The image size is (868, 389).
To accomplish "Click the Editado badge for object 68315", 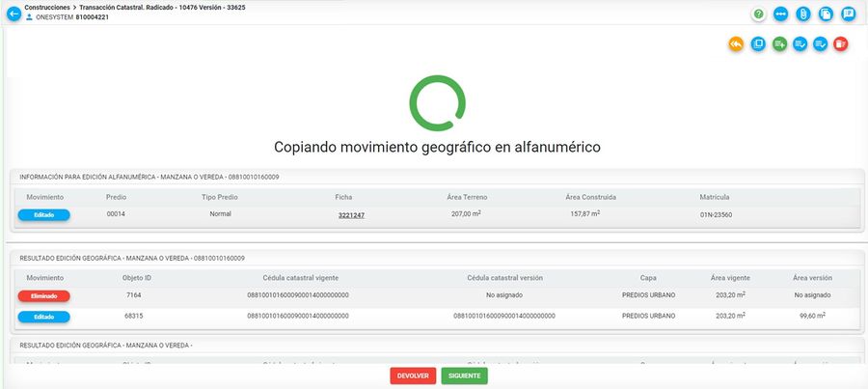I will pos(44,317).
